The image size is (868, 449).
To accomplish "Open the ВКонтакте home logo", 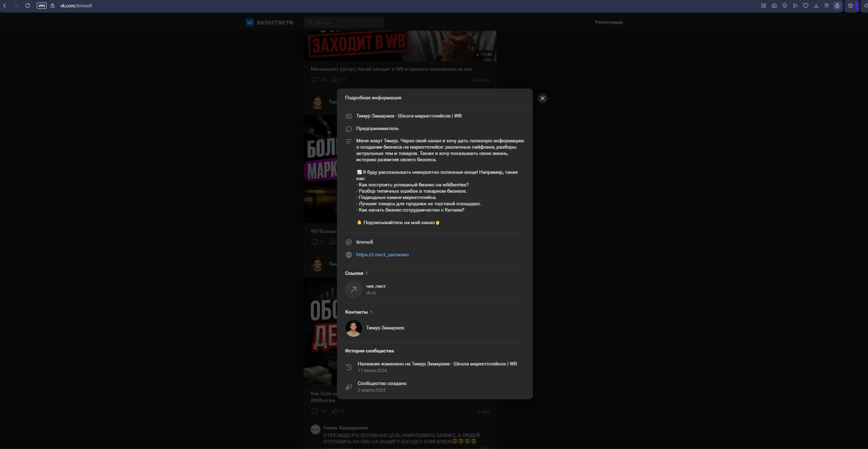I will tap(270, 22).
